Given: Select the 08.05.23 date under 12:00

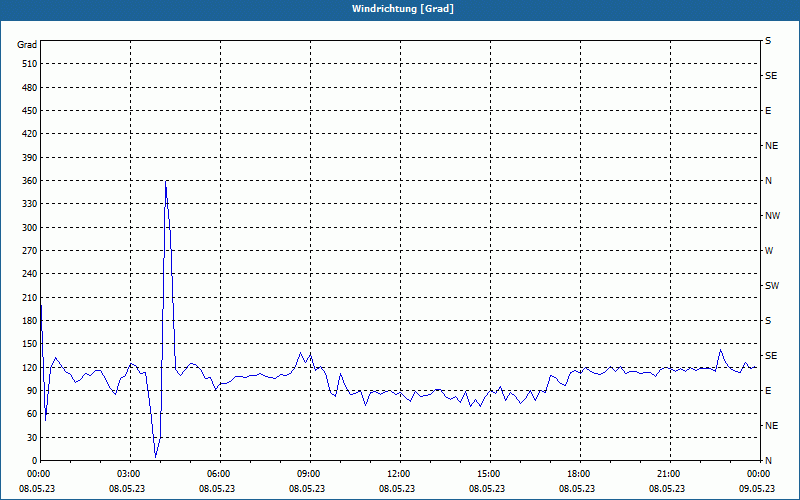Looking at the screenshot, I should tap(397, 489).
